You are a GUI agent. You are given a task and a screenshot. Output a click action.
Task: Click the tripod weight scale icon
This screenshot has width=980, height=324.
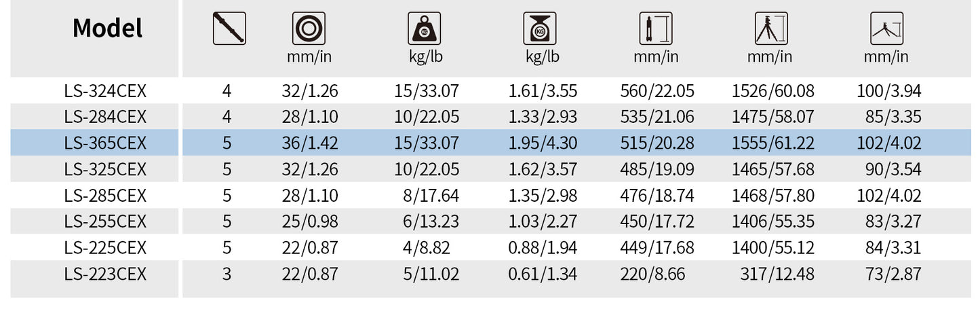tap(541, 29)
